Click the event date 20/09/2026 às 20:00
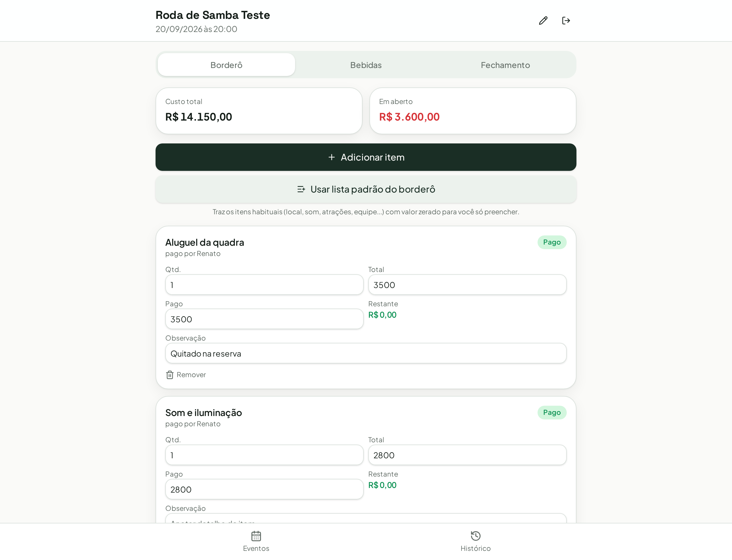This screenshot has height=560, width=732. [x=196, y=29]
